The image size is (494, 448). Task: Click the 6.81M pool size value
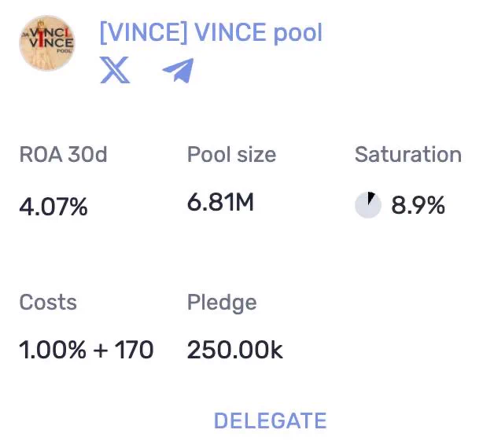[220, 203]
